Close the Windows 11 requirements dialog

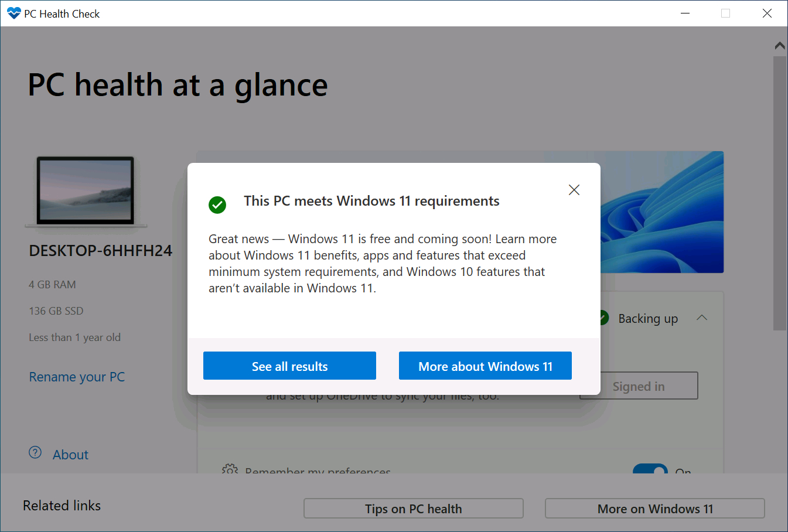(574, 190)
